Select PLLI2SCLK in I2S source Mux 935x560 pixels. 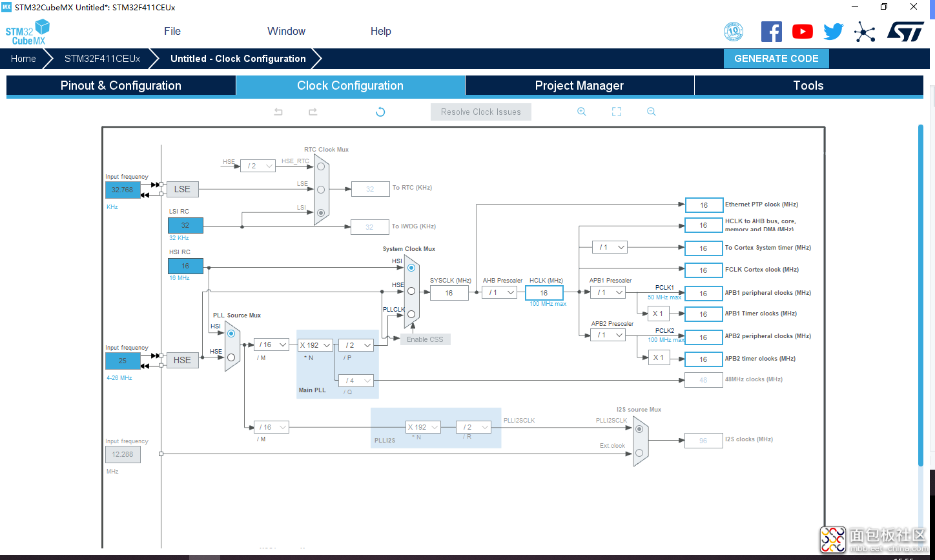[x=639, y=429]
